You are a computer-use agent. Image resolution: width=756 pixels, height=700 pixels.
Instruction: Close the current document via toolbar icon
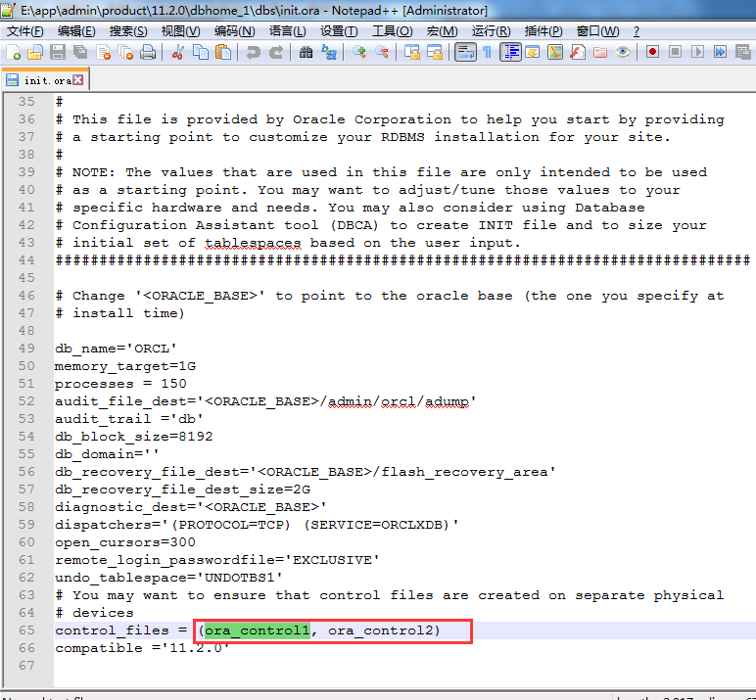point(103,52)
